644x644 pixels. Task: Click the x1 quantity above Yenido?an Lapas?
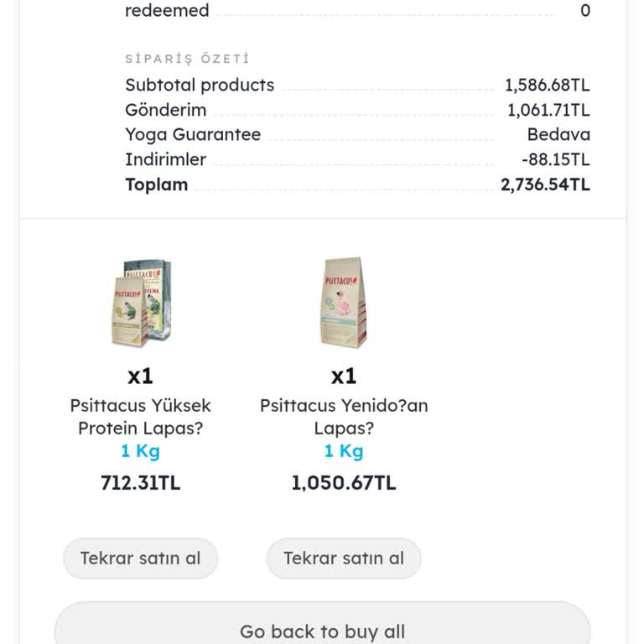pyautogui.click(x=344, y=376)
